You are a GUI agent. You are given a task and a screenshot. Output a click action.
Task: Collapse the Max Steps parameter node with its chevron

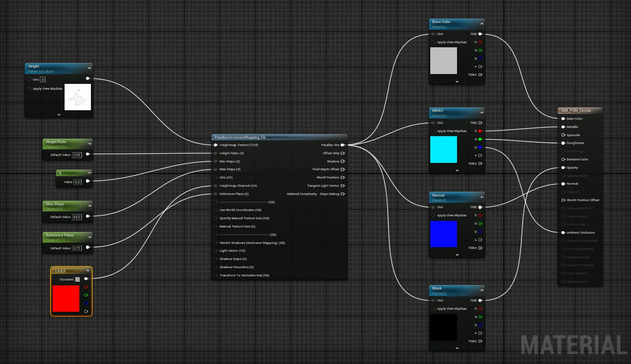click(x=90, y=206)
